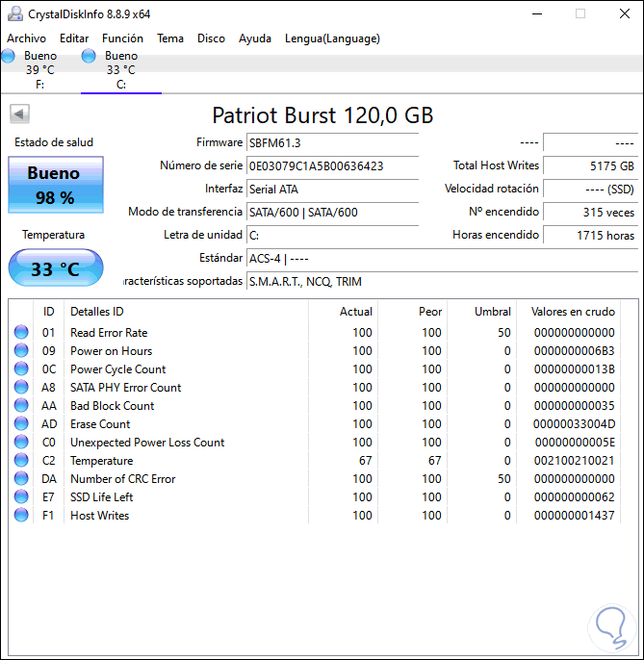Select the Bad Block Count text
644x660 pixels.
112,406
